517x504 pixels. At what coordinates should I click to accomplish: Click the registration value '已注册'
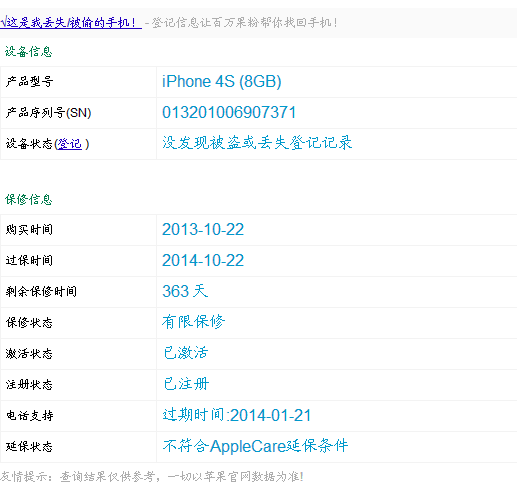(186, 384)
